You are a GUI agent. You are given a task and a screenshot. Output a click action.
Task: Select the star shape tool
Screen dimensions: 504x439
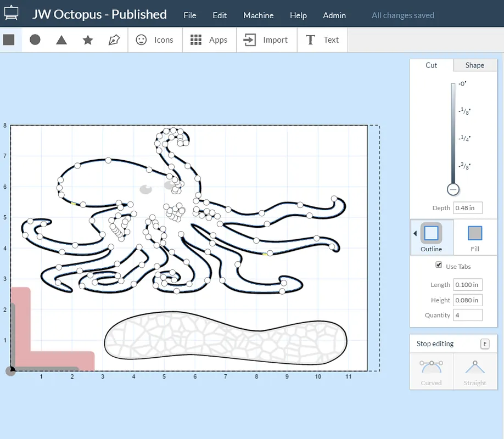(88, 40)
